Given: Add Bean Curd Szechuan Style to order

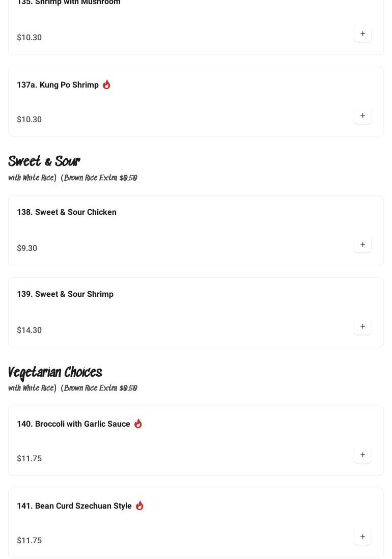Looking at the screenshot, I should [362, 537].
